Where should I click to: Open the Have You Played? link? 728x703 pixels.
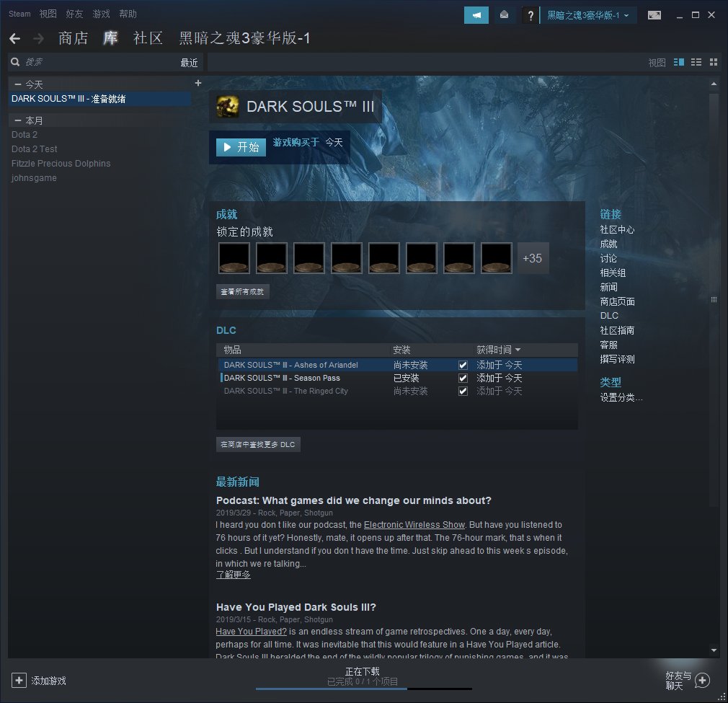[251, 632]
